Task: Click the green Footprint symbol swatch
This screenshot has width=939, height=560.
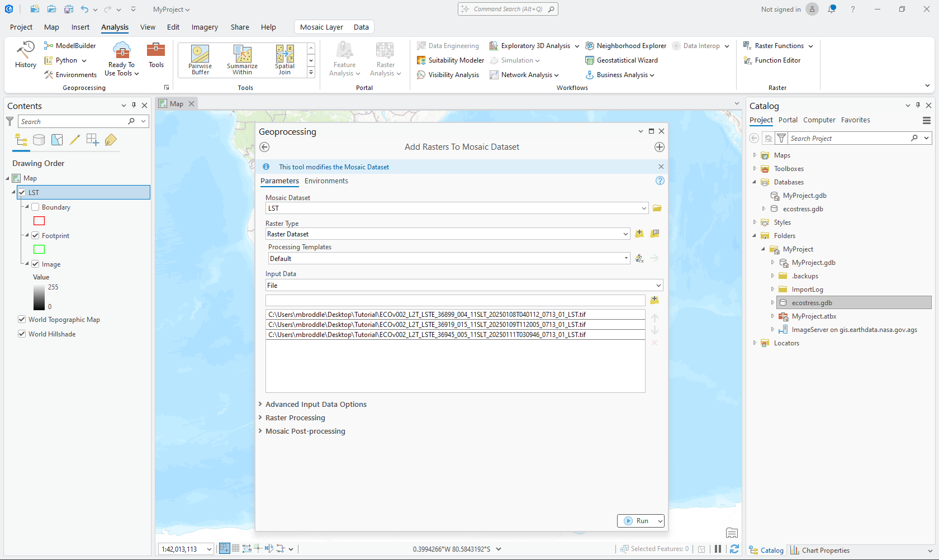Action: click(39, 250)
